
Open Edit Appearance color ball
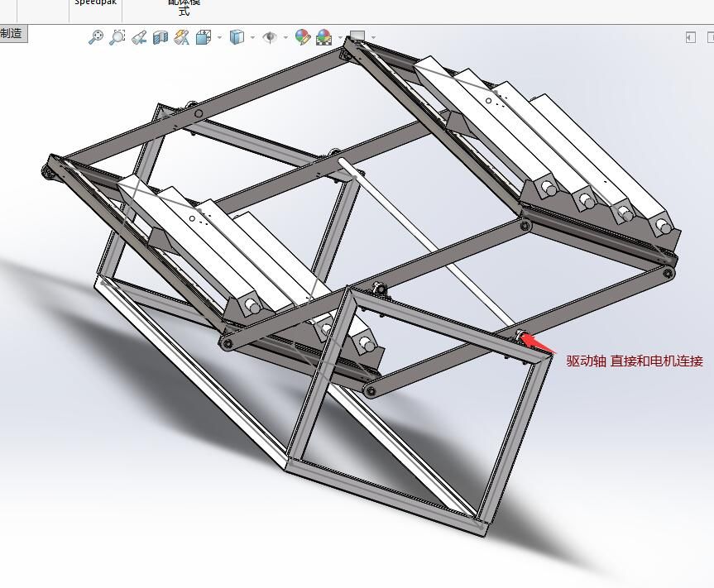302,36
